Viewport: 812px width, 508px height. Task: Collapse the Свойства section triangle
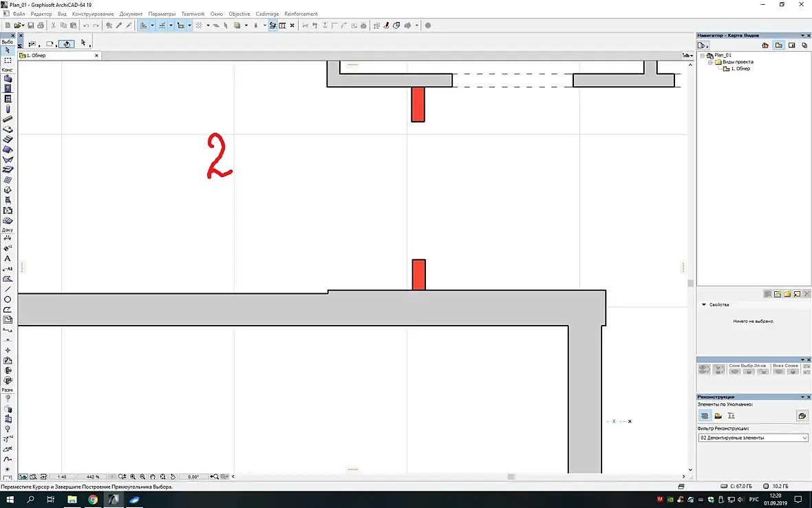704,304
